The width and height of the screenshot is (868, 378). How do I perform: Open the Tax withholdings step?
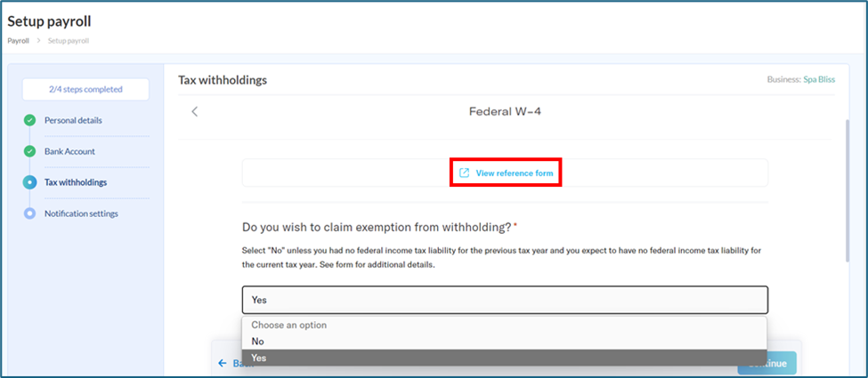(x=76, y=182)
